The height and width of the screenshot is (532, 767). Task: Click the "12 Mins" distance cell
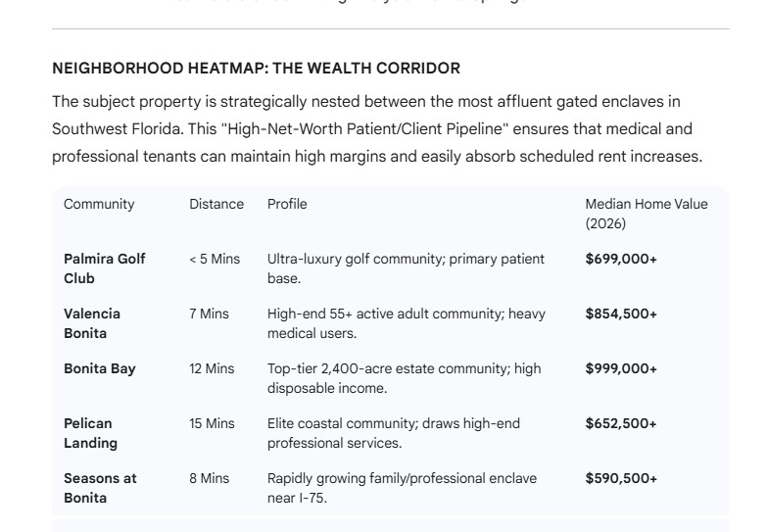pyautogui.click(x=212, y=368)
